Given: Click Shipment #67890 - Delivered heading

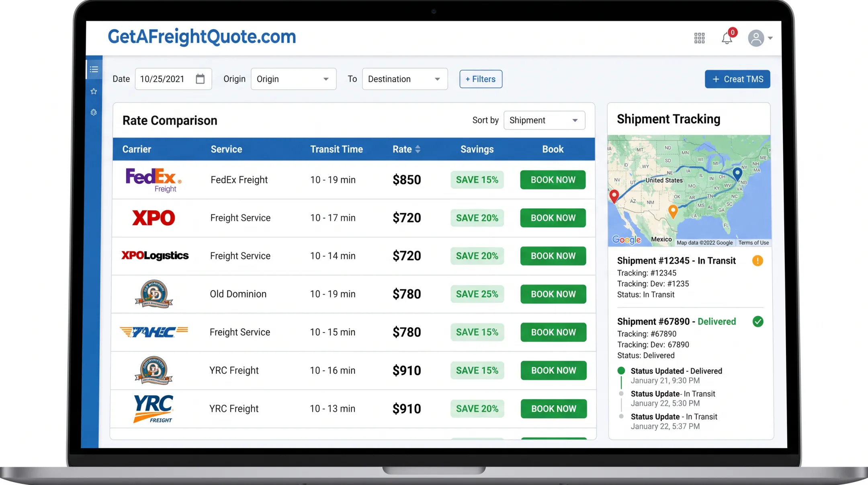Looking at the screenshot, I should pos(677,321).
